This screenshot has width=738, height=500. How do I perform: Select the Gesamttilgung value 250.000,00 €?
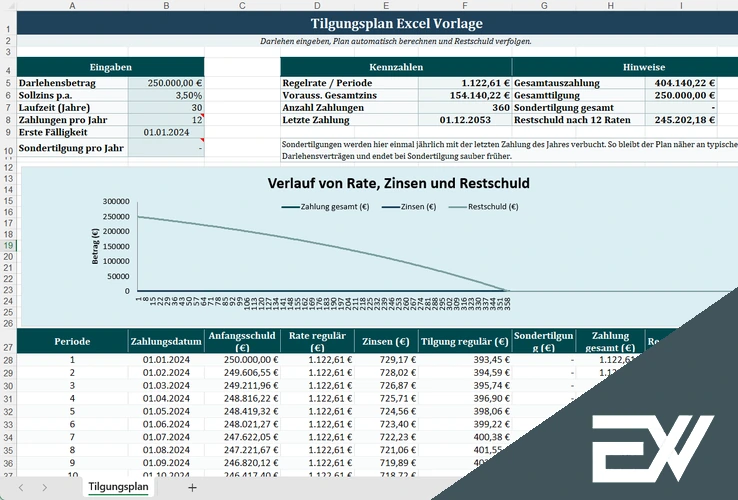681,95
